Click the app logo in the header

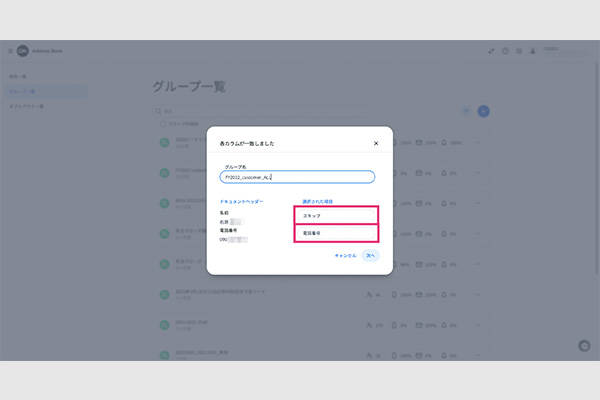click(22, 51)
